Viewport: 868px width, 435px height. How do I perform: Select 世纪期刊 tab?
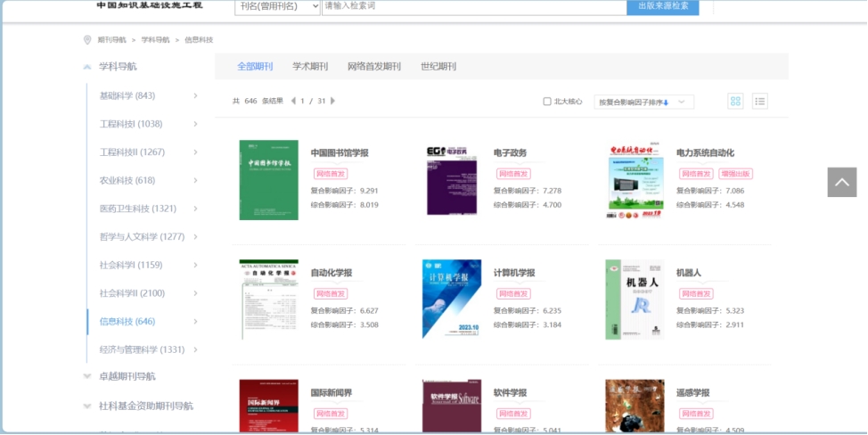438,67
